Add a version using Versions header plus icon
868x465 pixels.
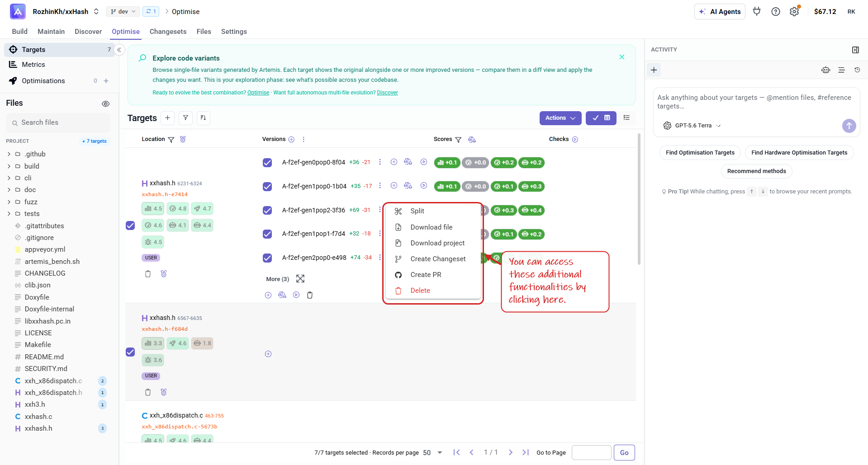pos(292,140)
